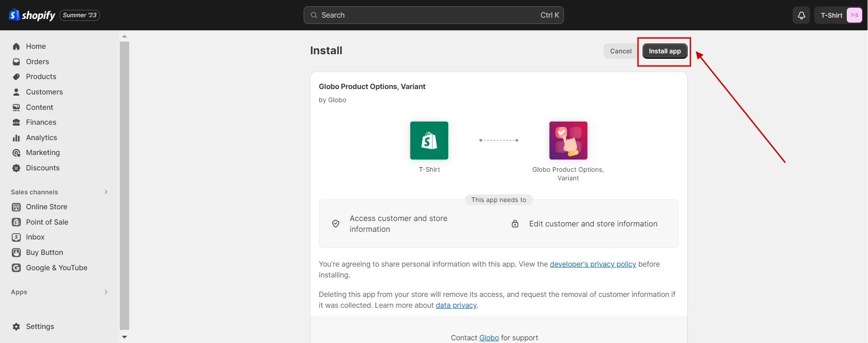Click the Google & YouTube icon
The width and height of the screenshot is (868, 343).
pos(16,268)
